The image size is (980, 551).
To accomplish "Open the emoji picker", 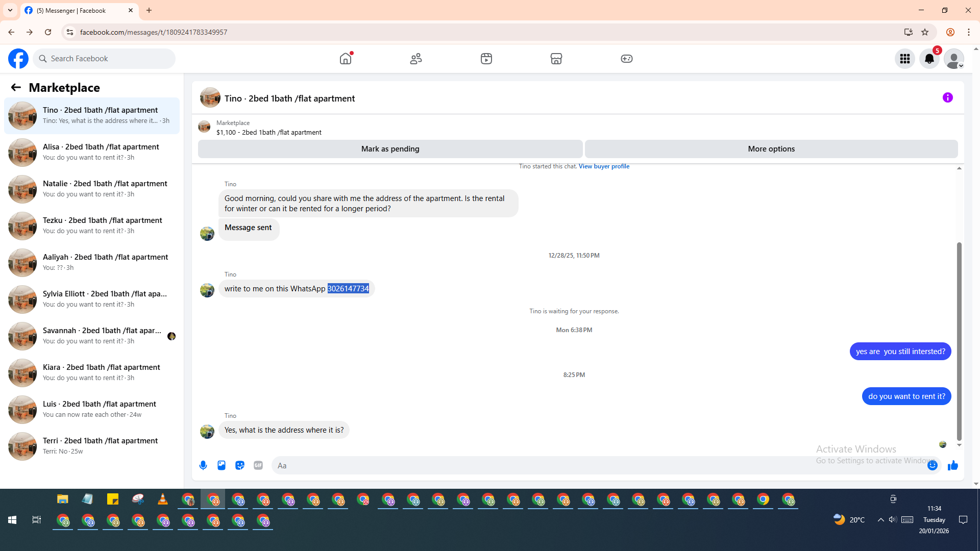I will point(933,465).
